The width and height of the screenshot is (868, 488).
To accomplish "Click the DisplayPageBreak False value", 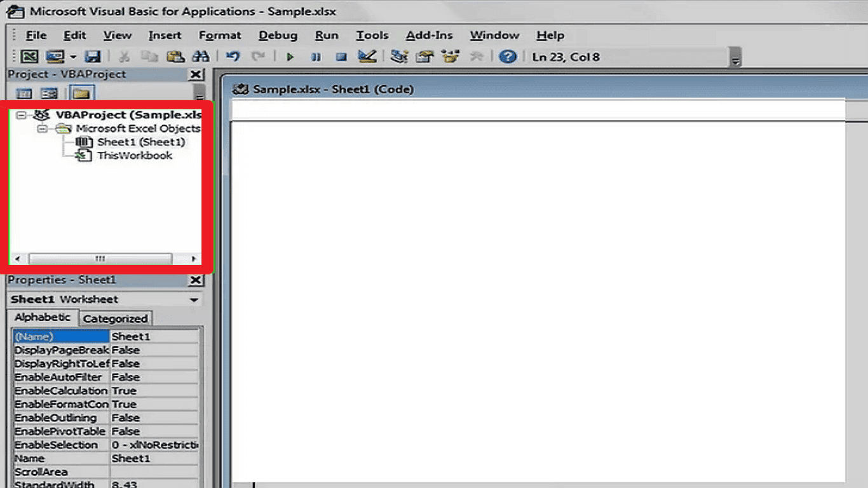I will pyautogui.click(x=154, y=350).
